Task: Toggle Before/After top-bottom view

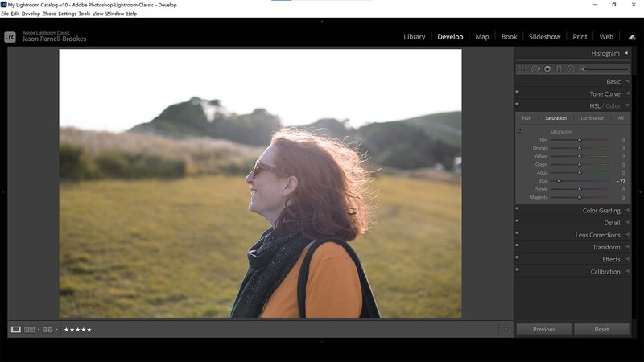Action: (47, 330)
